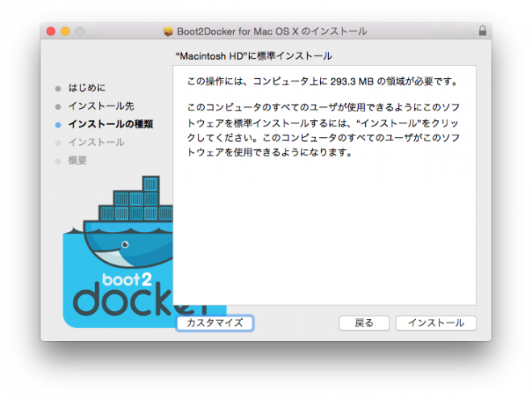Click the blue bullet beside インストールの種類
The image size is (532, 399).
(58, 125)
